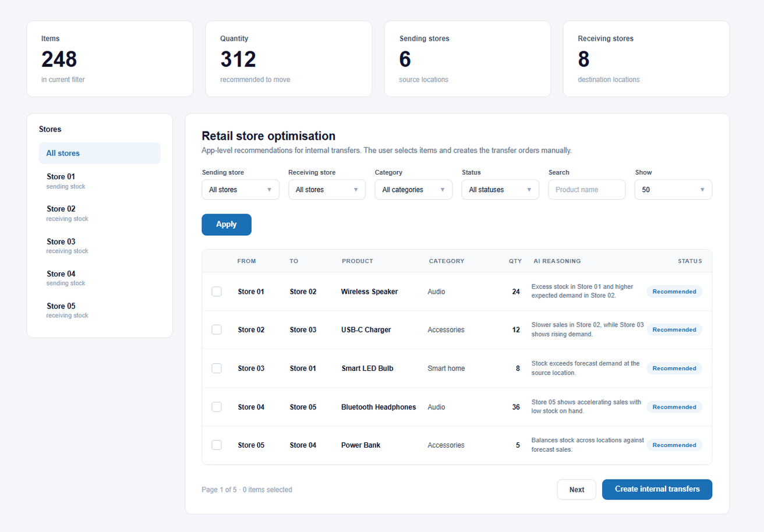Click the Smart home category cell
764x532 pixels.
click(x=446, y=368)
